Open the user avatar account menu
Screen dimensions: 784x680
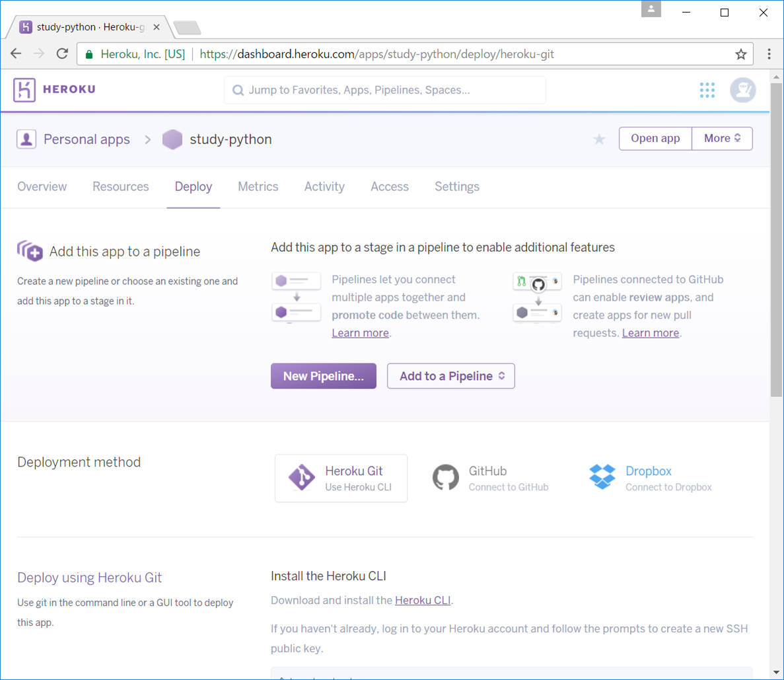tap(742, 90)
